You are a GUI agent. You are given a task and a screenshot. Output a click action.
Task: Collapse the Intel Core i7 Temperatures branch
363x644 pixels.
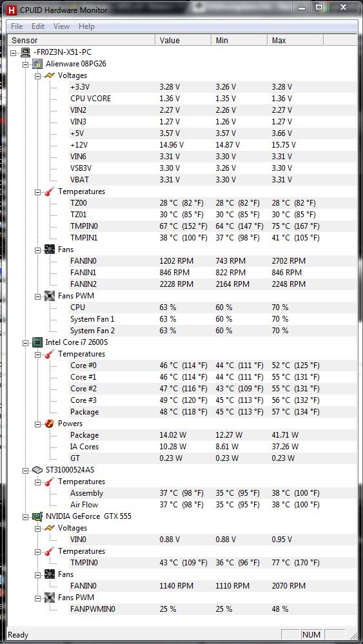[37, 354]
